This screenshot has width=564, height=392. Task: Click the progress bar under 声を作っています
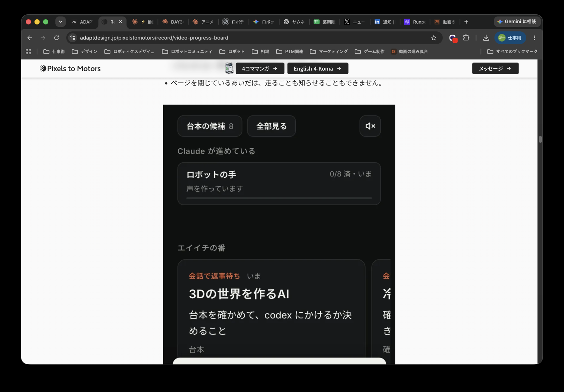279,198
